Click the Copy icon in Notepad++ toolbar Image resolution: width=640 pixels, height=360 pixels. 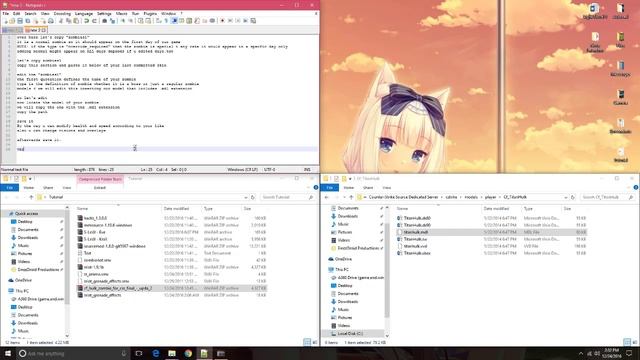(x=69, y=21)
